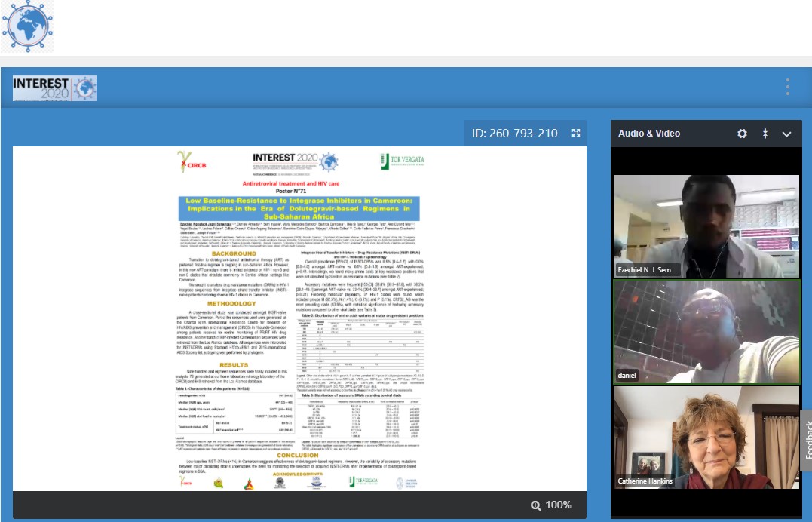Open the Feedback side tab

click(x=806, y=441)
